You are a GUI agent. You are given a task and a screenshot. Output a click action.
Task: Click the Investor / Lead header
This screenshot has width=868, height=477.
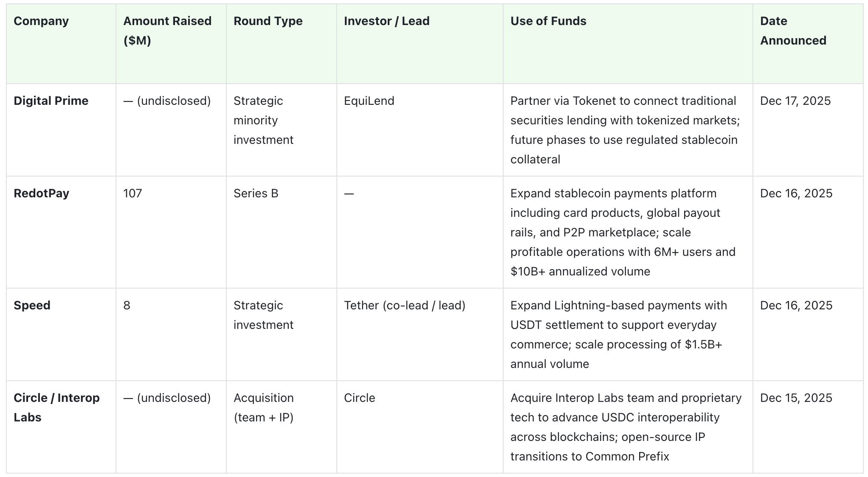click(386, 21)
